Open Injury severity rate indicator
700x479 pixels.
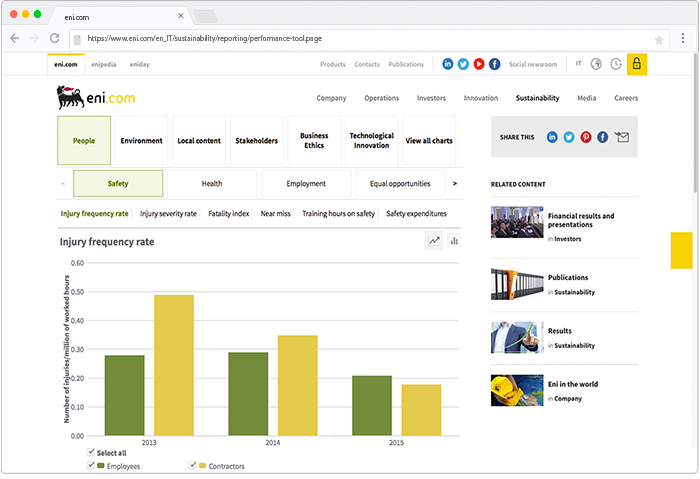tap(168, 214)
